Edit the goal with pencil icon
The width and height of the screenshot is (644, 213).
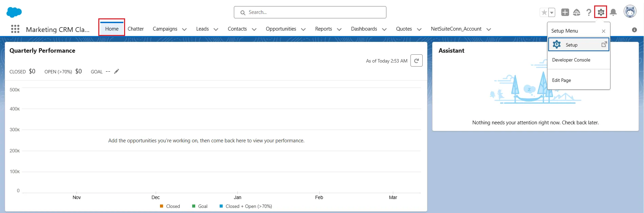(x=117, y=71)
